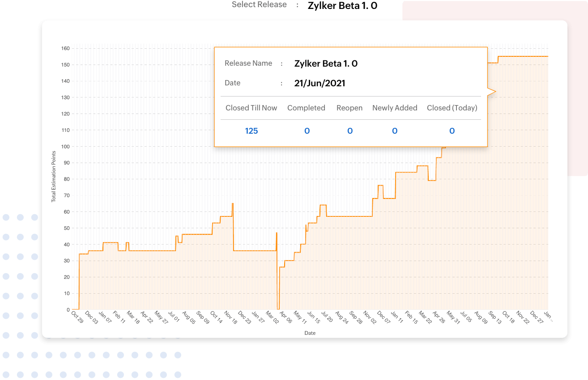Click the x-axis date label Apr 22
This screenshot has height=380, width=588.
tap(147, 317)
